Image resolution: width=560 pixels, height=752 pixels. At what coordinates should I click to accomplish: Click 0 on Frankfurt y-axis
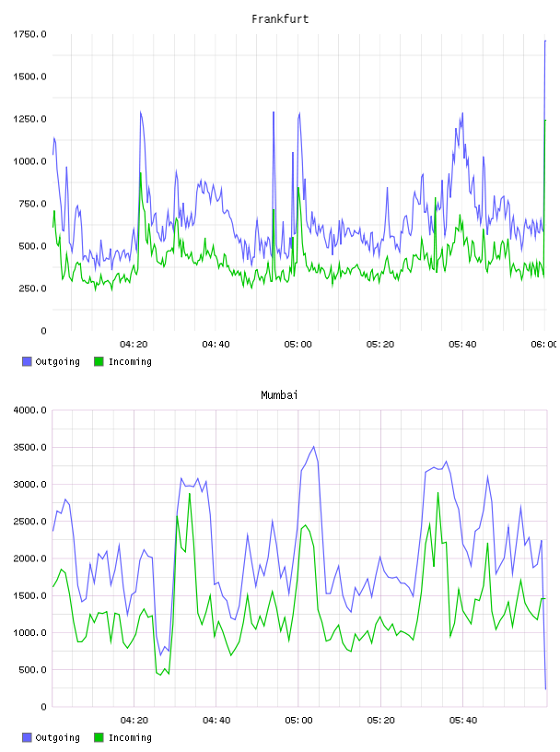coord(43,331)
